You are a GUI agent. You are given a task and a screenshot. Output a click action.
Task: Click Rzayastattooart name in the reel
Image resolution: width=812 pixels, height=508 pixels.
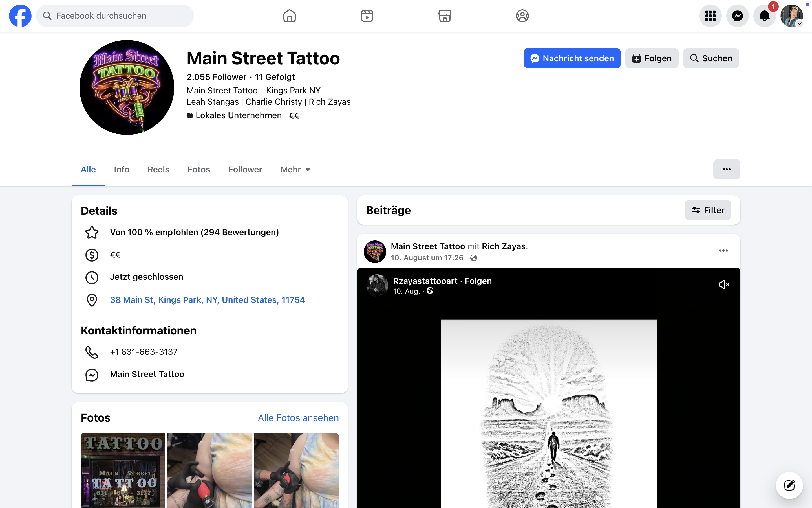point(425,281)
